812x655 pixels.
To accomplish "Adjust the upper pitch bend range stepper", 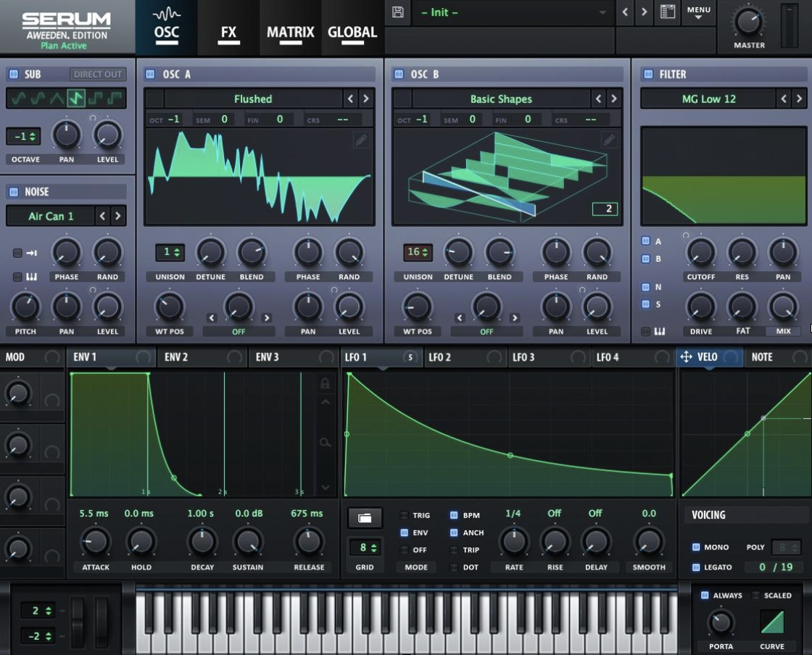I will point(38,611).
